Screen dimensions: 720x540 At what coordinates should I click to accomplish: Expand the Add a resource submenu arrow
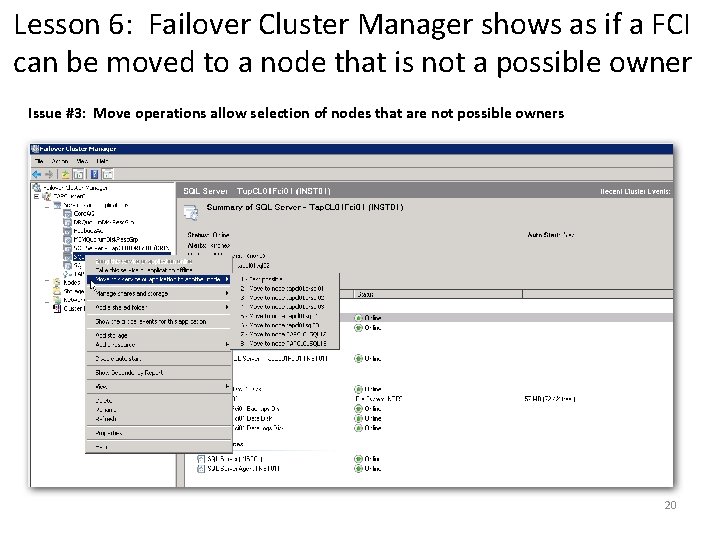coord(227,344)
